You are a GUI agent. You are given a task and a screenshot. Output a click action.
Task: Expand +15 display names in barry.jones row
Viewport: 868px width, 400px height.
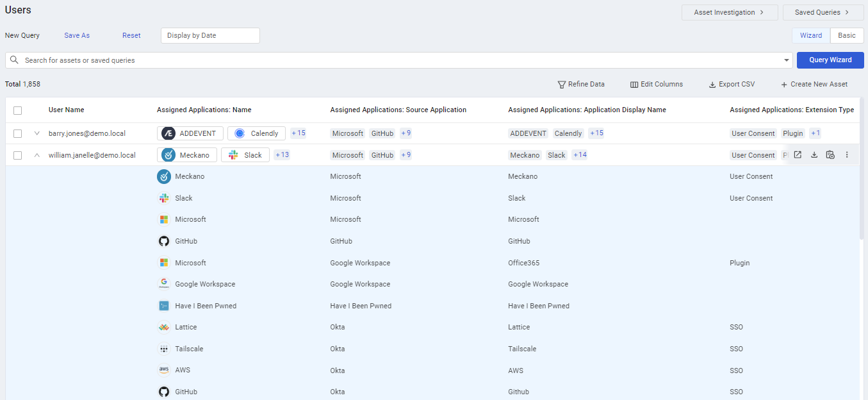(x=596, y=133)
